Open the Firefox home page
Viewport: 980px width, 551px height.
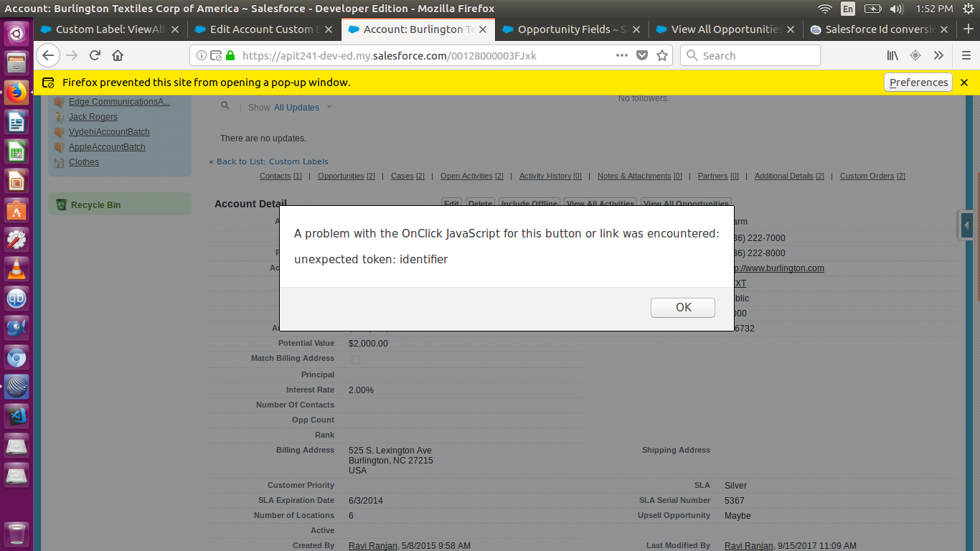118,55
